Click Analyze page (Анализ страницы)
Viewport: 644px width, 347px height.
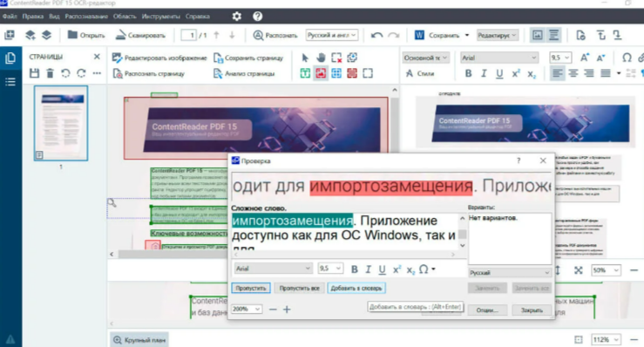[244, 73]
